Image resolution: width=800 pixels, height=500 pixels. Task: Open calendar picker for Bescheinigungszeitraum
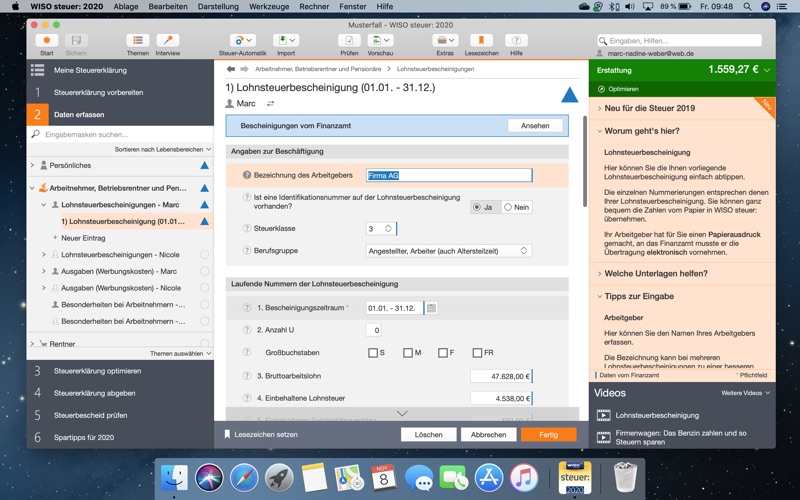tap(431, 308)
